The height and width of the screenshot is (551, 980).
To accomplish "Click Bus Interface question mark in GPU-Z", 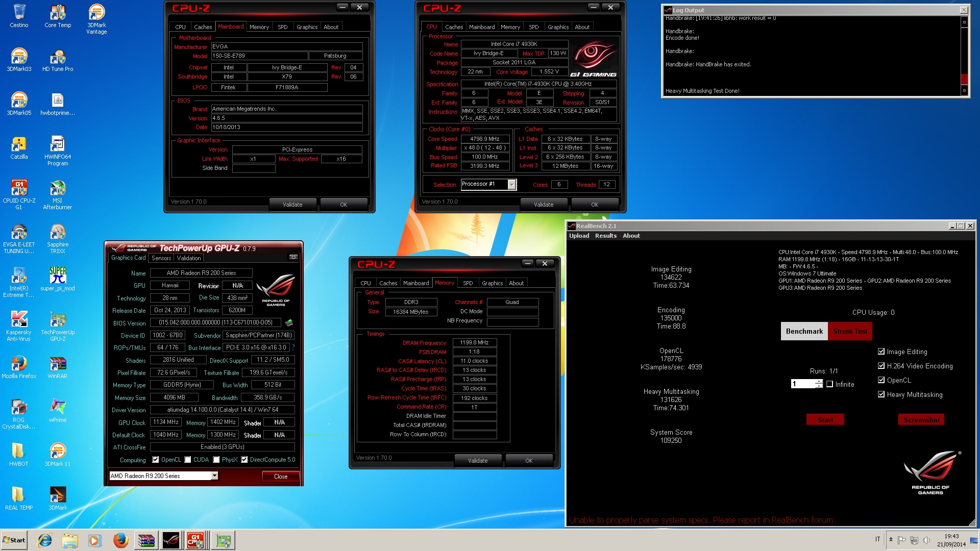I will tap(293, 347).
